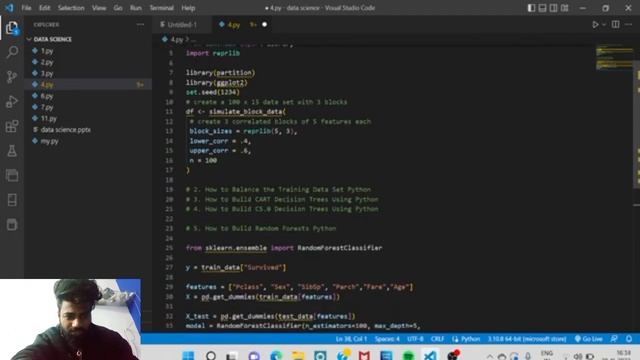Image resolution: width=640 pixels, height=360 pixels.
Task: Open 1.py in explorer
Action: tap(47, 51)
